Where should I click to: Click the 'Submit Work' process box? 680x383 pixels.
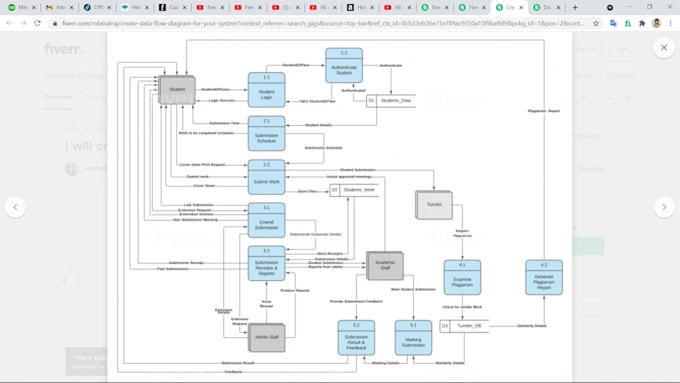[266, 177]
